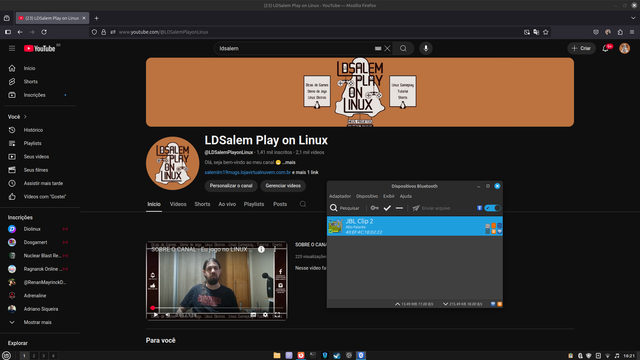This screenshot has height=360, width=640.
Task: Click the Shorts icon in sidebar
Action: click(x=12, y=82)
